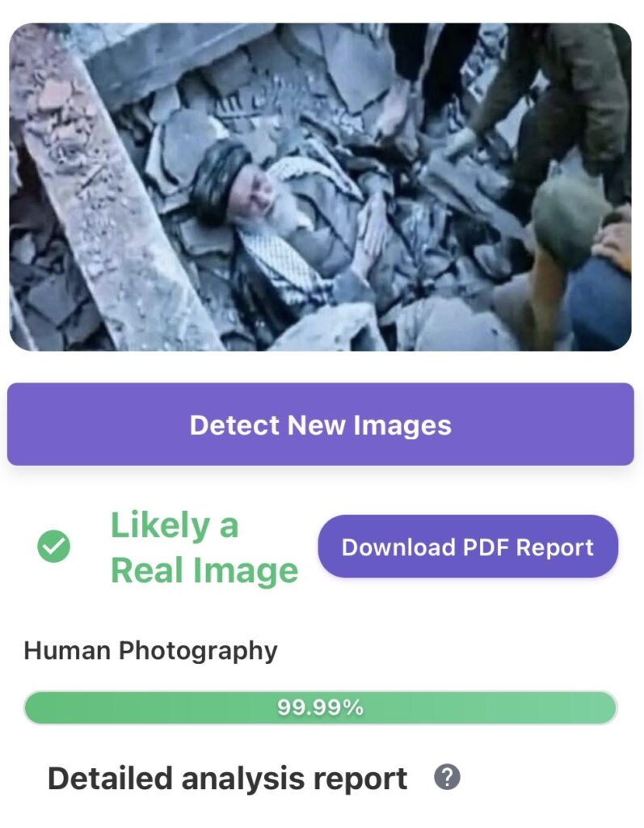Click the Detect New Images button

tap(321, 424)
